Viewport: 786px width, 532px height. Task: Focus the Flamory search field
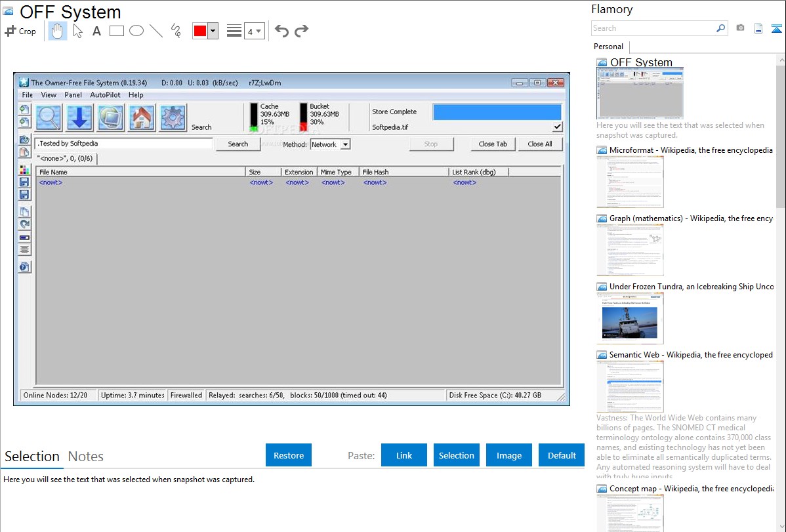pyautogui.click(x=653, y=28)
